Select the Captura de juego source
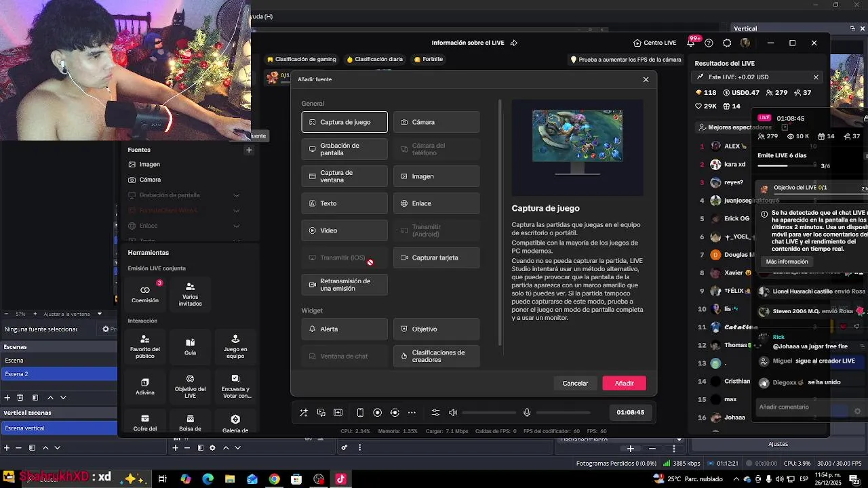The height and width of the screenshot is (488, 868). 344,122
